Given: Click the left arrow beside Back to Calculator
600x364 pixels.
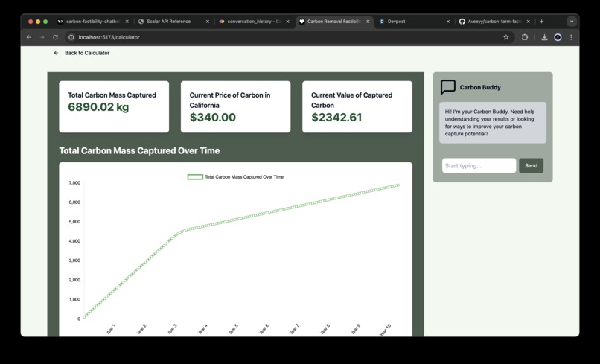Looking at the screenshot, I should pos(57,53).
